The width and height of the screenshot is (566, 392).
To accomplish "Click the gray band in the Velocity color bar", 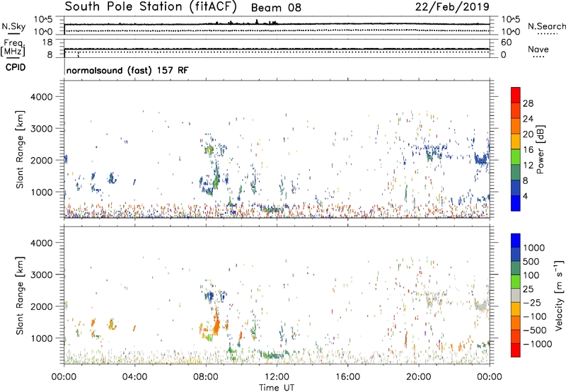I will (x=516, y=296).
